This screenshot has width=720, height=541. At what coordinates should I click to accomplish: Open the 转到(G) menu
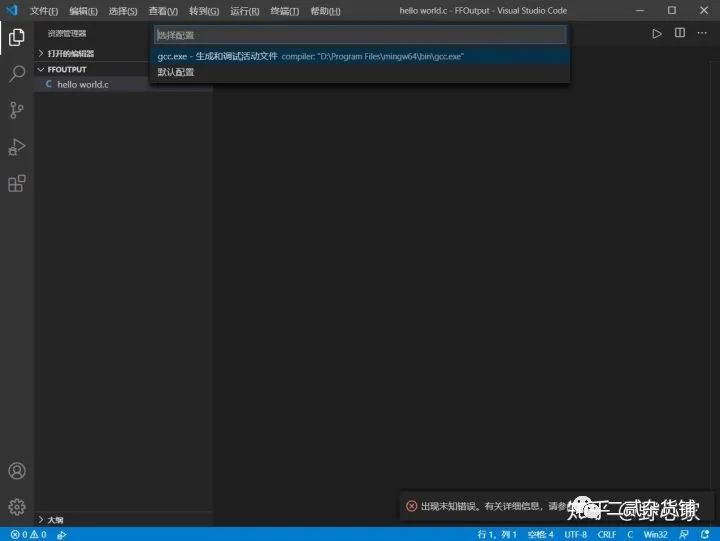[204, 11]
